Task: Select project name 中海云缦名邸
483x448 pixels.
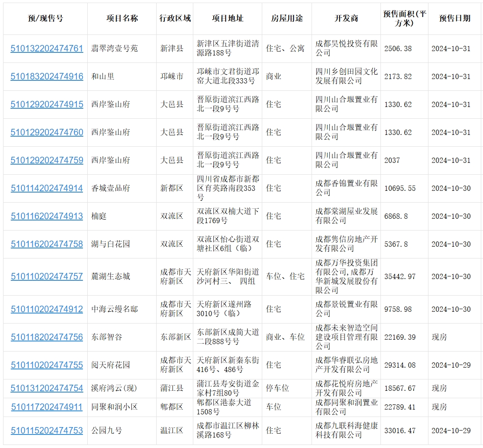Action: pyautogui.click(x=114, y=309)
